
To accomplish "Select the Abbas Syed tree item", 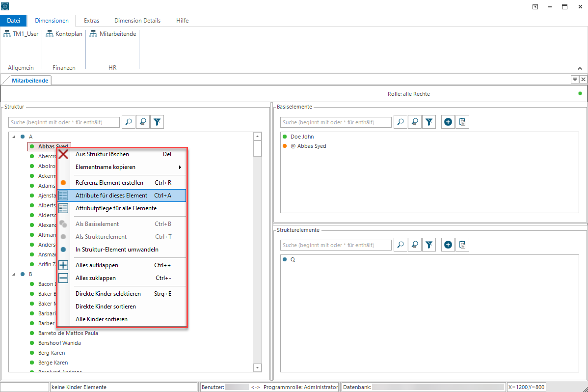I will [x=49, y=146].
